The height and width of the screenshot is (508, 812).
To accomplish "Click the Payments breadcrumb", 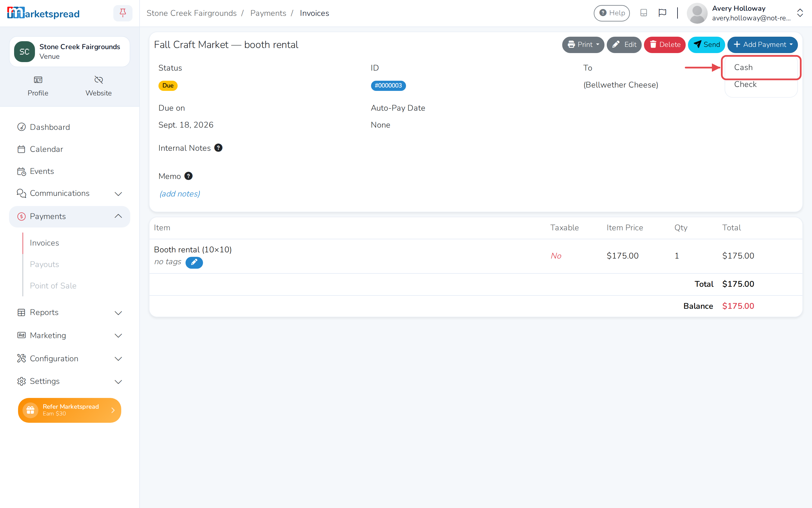I will pos(268,13).
